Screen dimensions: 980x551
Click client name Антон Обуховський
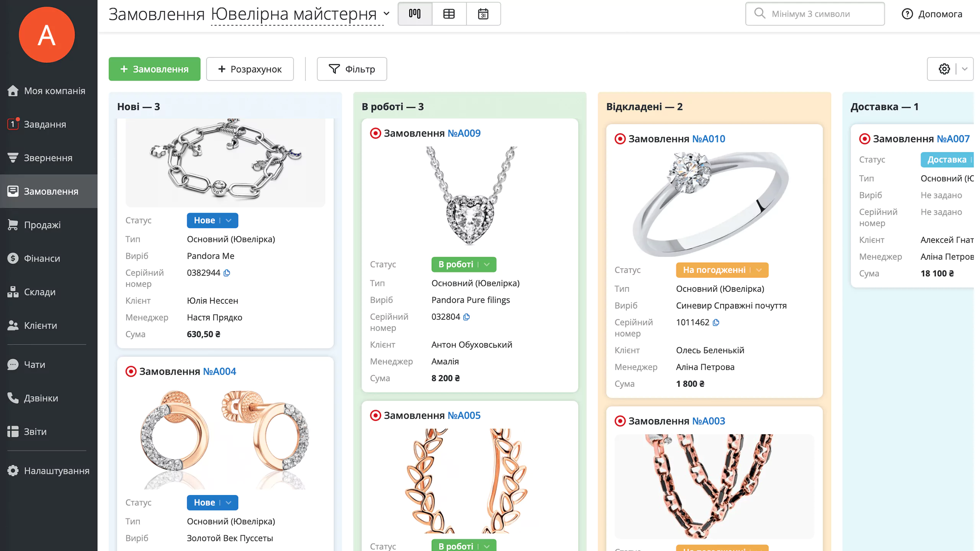click(472, 345)
